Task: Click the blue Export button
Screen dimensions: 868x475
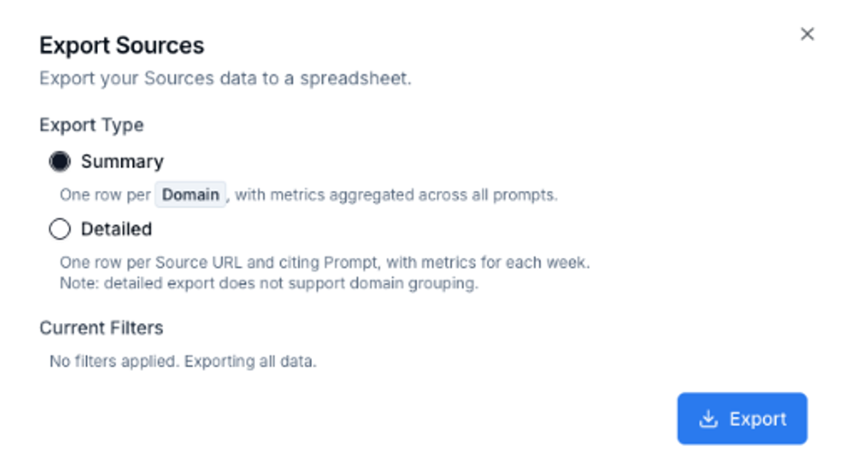Action: (x=741, y=419)
